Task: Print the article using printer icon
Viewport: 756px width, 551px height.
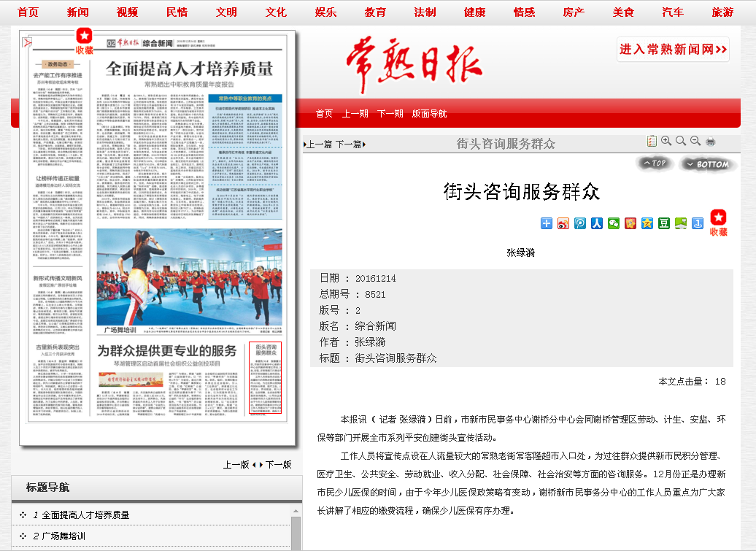Action: click(710, 142)
